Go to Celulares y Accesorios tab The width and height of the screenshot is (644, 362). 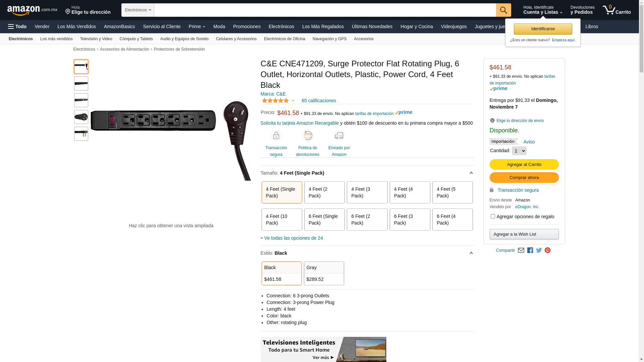[236, 39]
